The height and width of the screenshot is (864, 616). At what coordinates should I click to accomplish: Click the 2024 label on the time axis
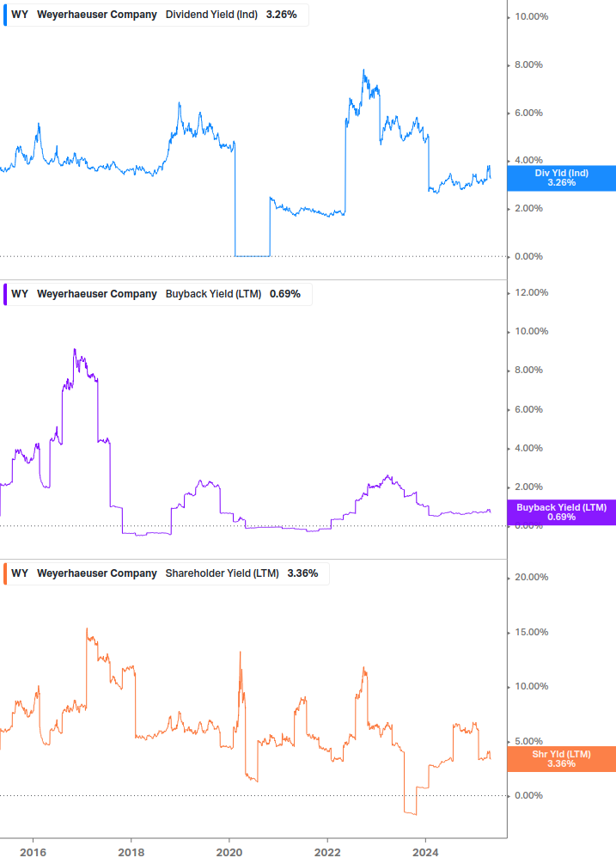coord(425,853)
